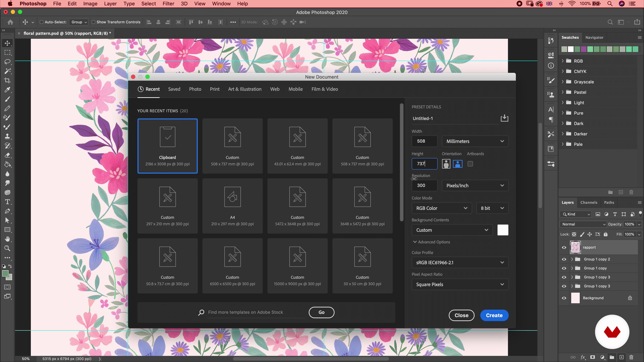The width and height of the screenshot is (644, 362).
Task: Toggle lock all icon in Layers panel
Action: [605, 234]
